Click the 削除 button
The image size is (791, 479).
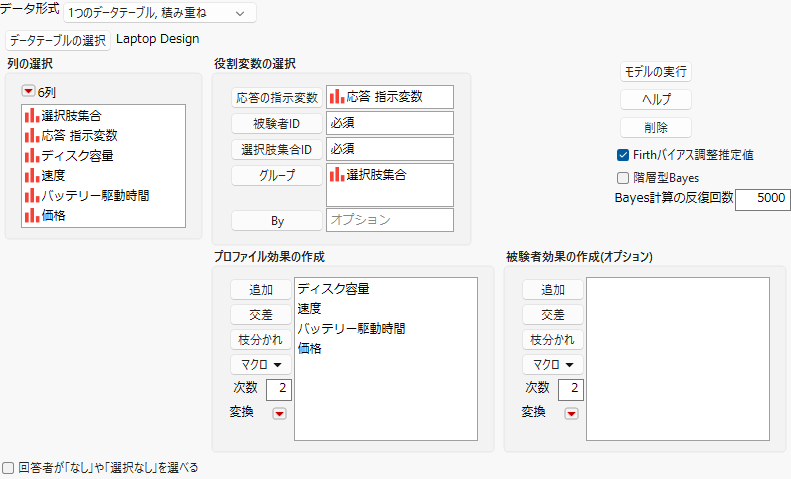tap(656, 128)
